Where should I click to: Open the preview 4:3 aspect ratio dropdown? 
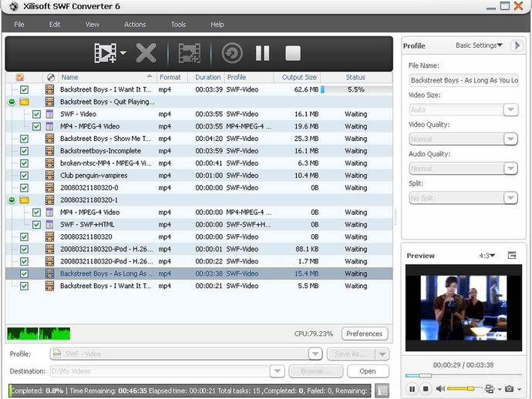click(x=487, y=255)
